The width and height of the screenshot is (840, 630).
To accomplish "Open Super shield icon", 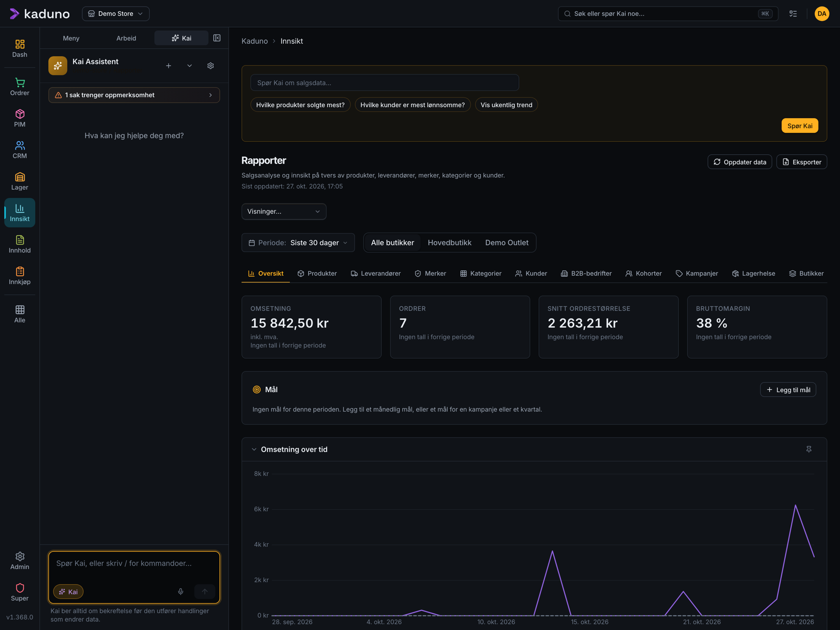I will point(20,592).
